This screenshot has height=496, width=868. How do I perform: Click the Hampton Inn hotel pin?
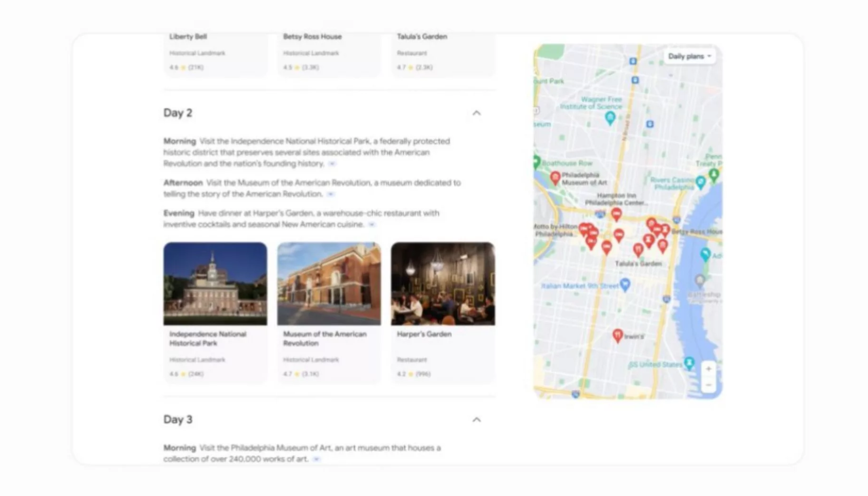(x=616, y=214)
